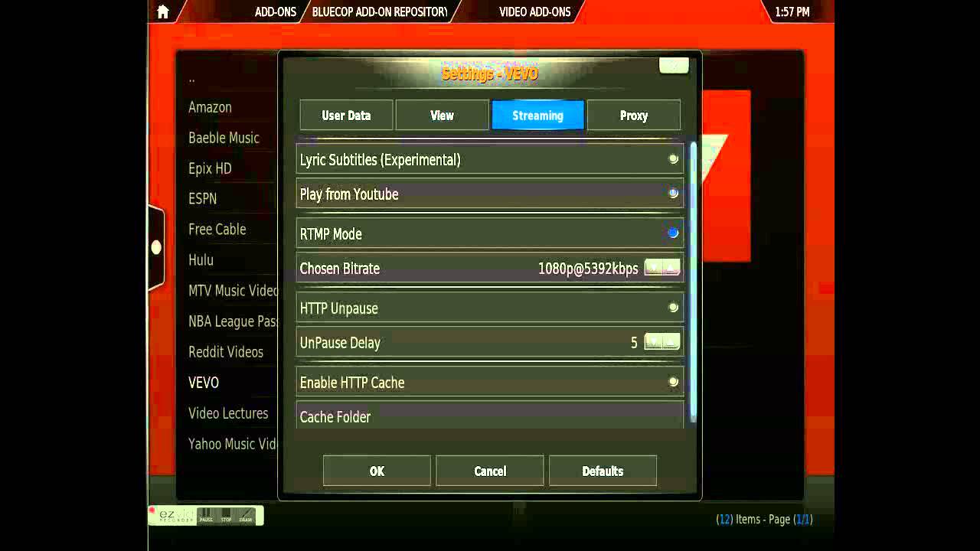The image size is (980, 551).
Task: Reset settings with Defaults button
Action: 603,471
